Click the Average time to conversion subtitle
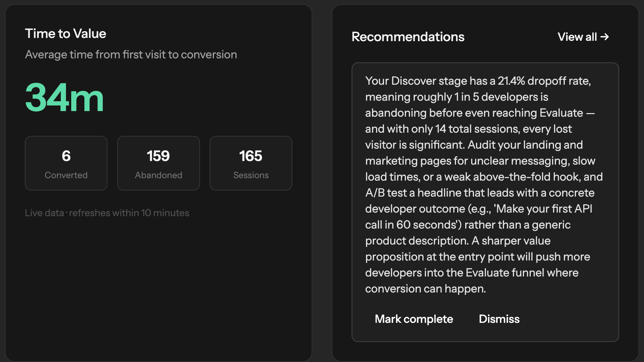The width and height of the screenshot is (644, 362). pos(131,54)
